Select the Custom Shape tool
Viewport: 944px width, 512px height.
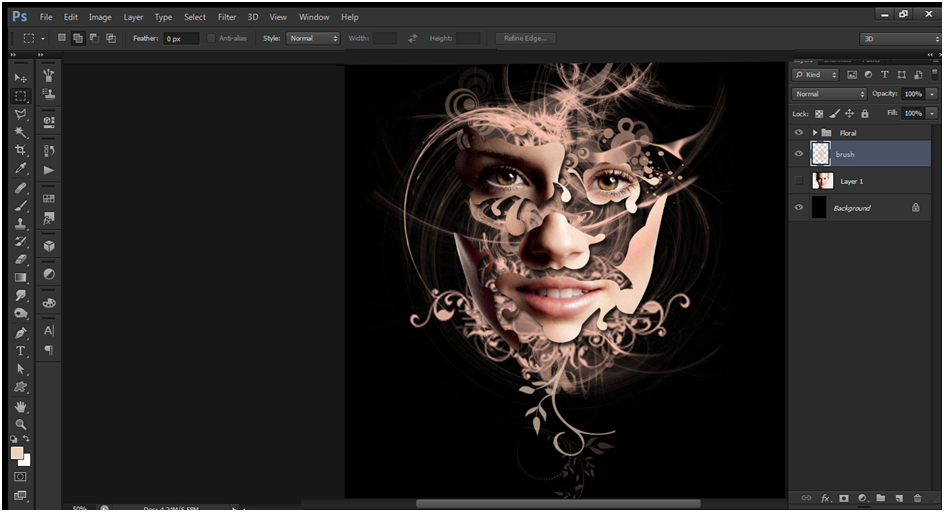(20, 387)
